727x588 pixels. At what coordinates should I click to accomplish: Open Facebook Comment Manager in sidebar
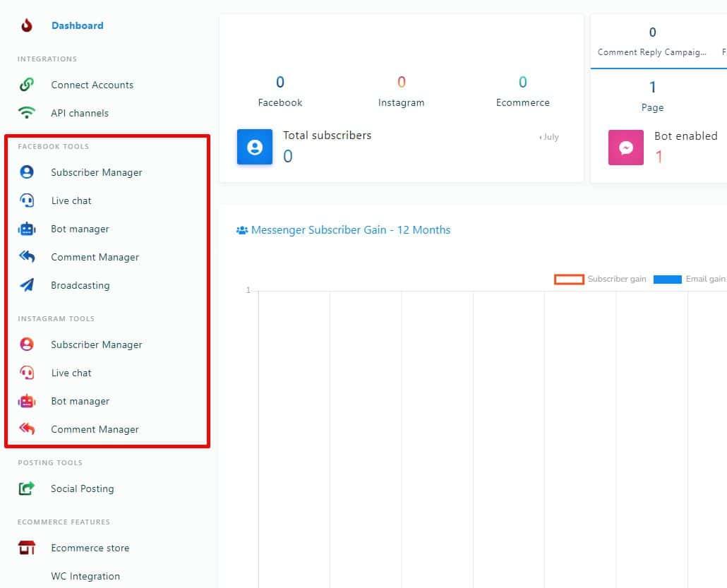click(95, 257)
